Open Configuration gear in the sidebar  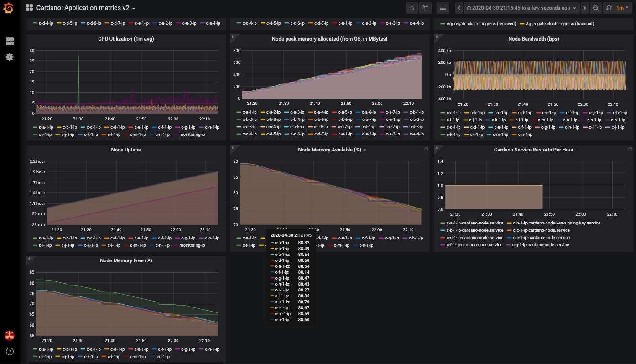10,57
